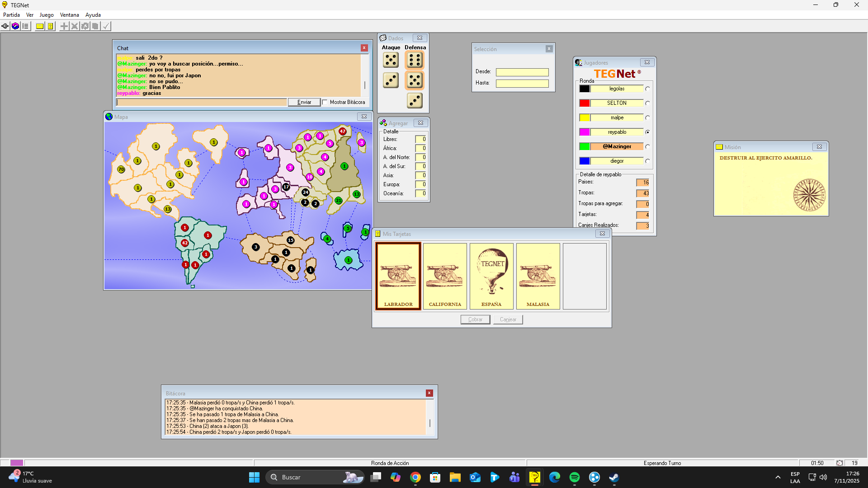Click the list view toolbar icon

tap(26, 26)
